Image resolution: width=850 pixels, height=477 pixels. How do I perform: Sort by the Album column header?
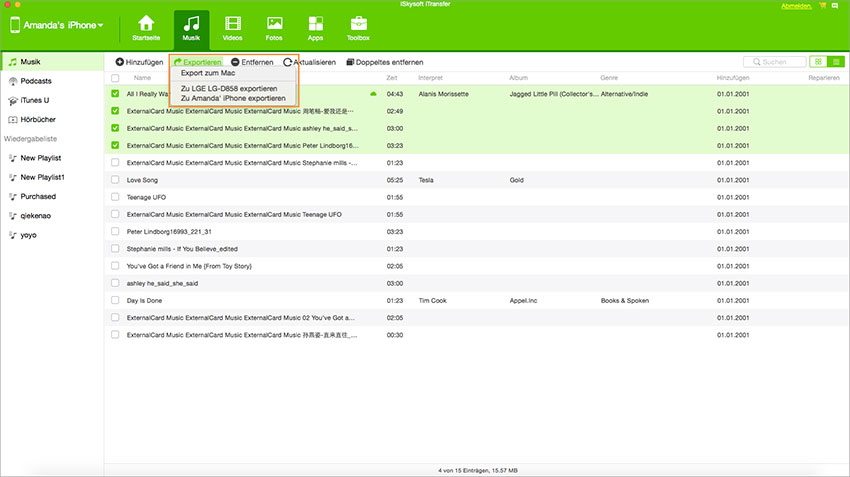(518, 78)
